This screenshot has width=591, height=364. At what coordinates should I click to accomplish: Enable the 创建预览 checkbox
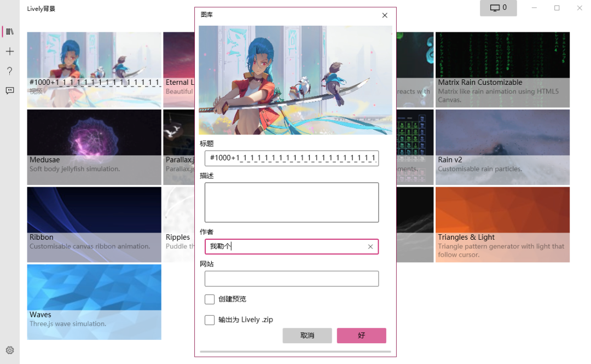(210, 299)
